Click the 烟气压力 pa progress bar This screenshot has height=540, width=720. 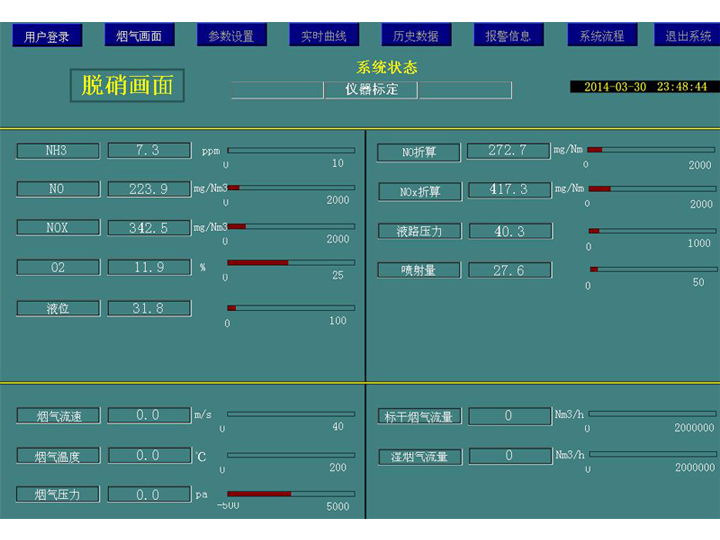point(291,494)
